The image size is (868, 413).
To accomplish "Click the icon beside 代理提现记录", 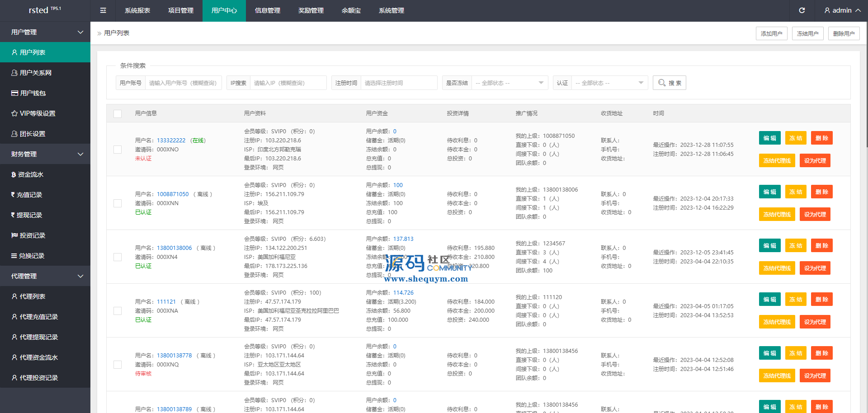I will pyautogui.click(x=14, y=337).
